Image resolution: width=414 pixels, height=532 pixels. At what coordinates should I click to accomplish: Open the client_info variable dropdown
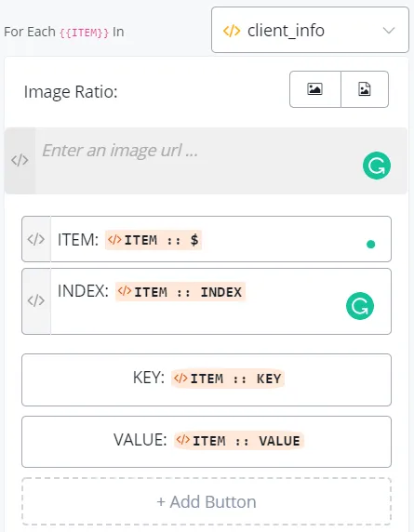coord(310,30)
